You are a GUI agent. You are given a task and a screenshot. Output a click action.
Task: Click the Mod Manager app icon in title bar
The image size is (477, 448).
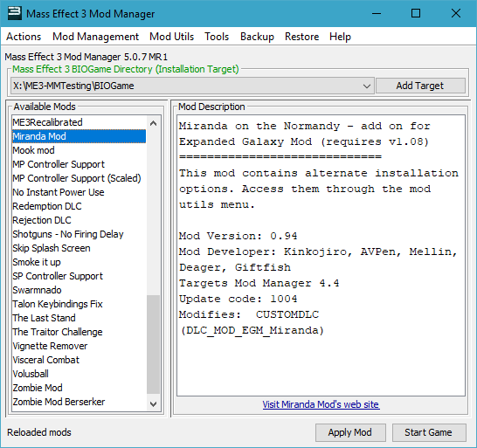tap(14, 13)
